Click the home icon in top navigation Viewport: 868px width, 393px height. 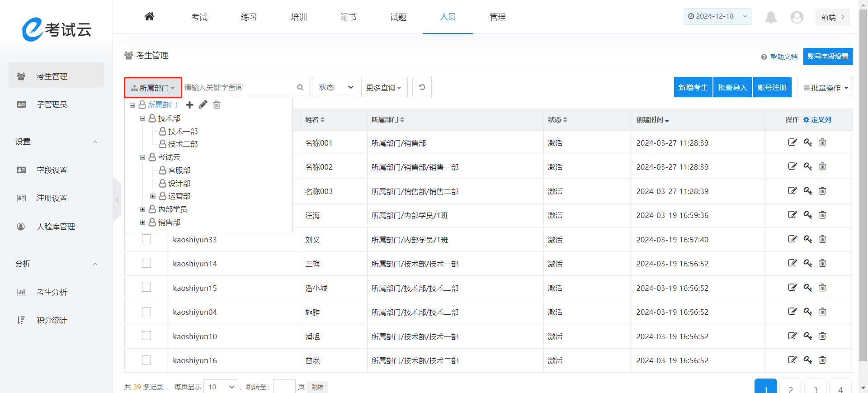(149, 17)
